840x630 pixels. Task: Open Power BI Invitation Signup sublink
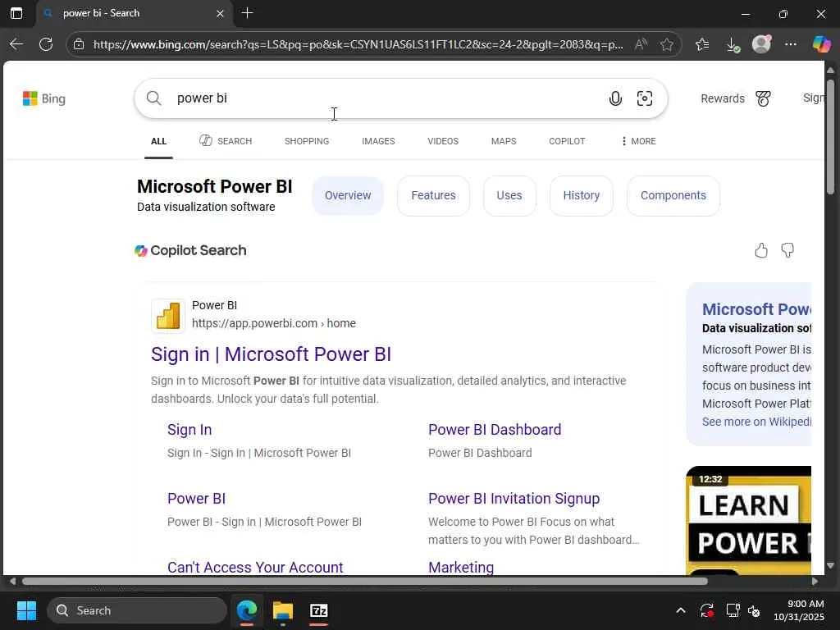coord(514,499)
